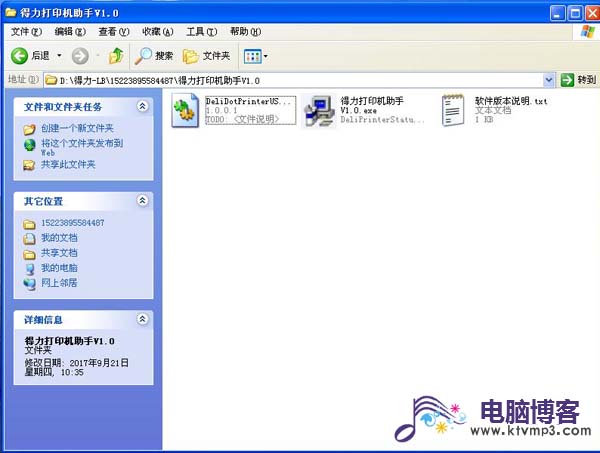The width and height of the screenshot is (600, 453).
Task: Click the share folder task icon
Action: coord(29,165)
